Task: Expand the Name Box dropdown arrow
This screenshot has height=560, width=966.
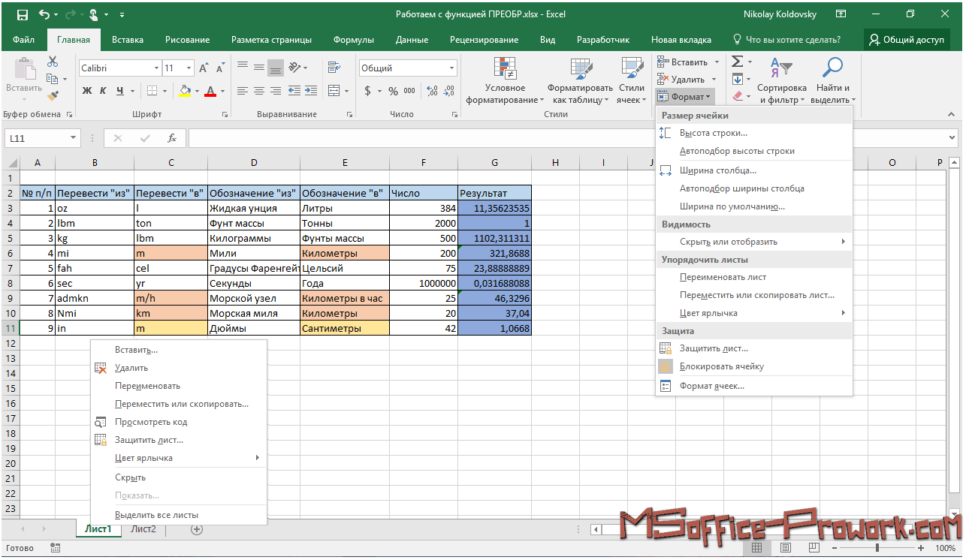Action: point(73,138)
